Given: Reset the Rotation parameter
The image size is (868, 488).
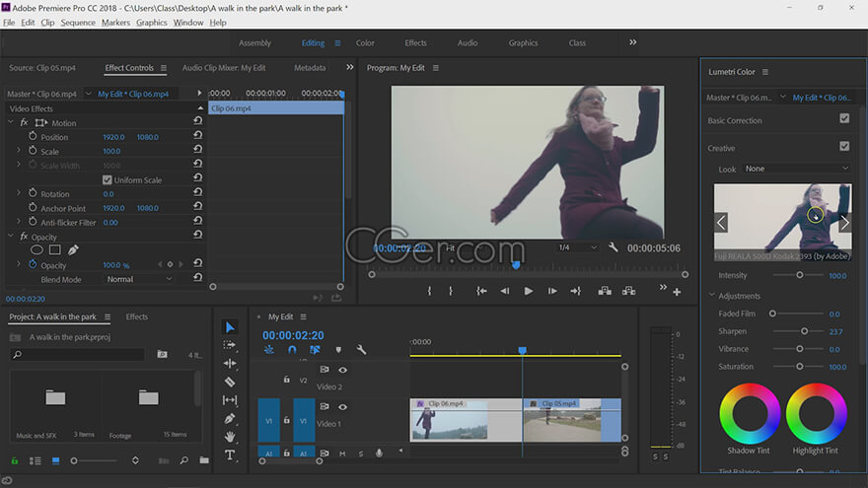Looking at the screenshot, I should click(x=197, y=192).
